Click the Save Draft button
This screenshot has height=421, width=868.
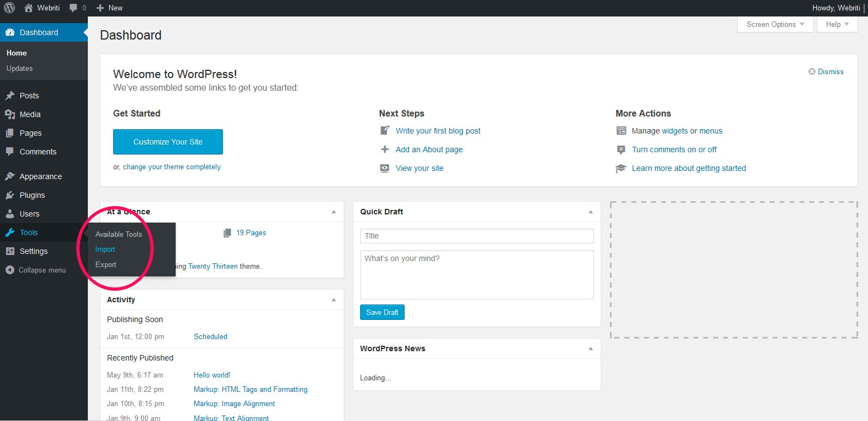point(383,312)
